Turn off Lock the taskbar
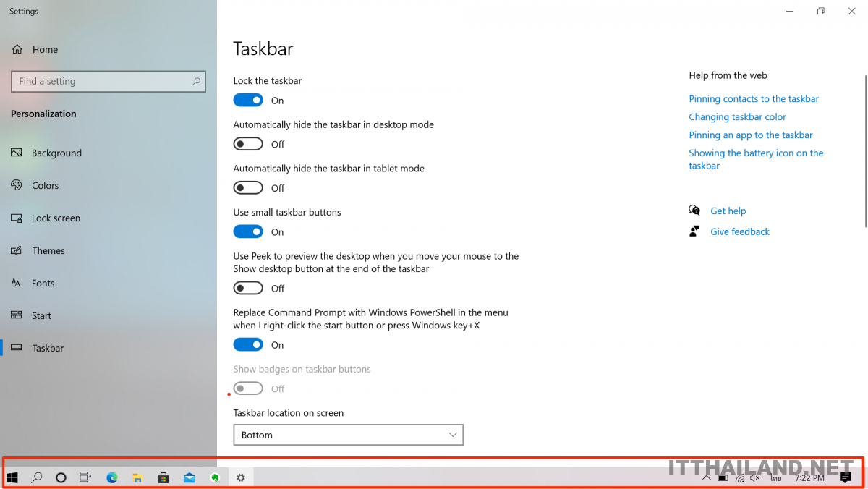Screen dimensions: 868x489 click(x=248, y=100)
